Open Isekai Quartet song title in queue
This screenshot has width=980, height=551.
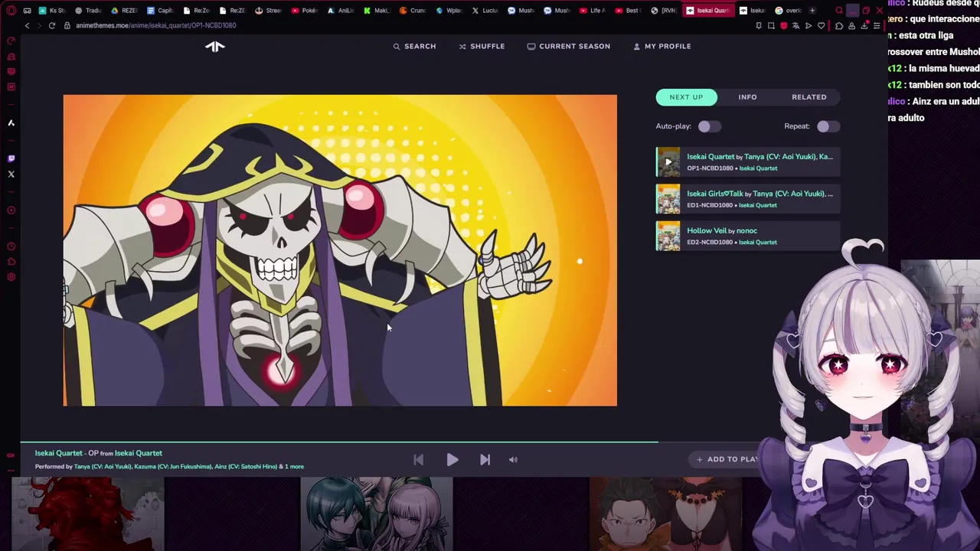[710, 156]
